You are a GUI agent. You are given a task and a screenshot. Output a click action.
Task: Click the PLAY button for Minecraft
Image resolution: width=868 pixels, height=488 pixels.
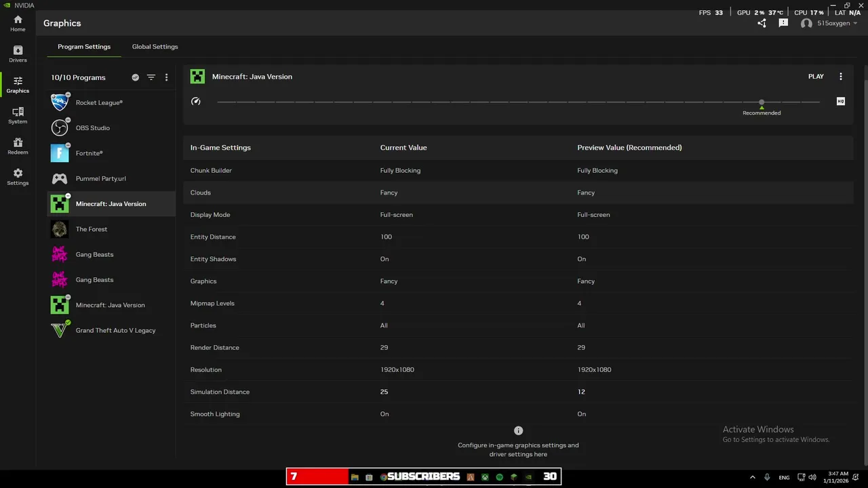point(816,77)
